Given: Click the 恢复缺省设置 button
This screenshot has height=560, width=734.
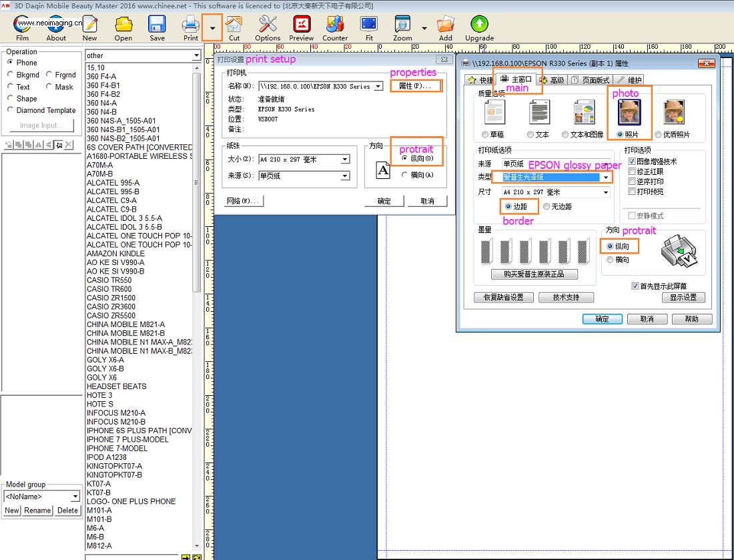Looking at the screenshot, I should click(x=503, y=297).
